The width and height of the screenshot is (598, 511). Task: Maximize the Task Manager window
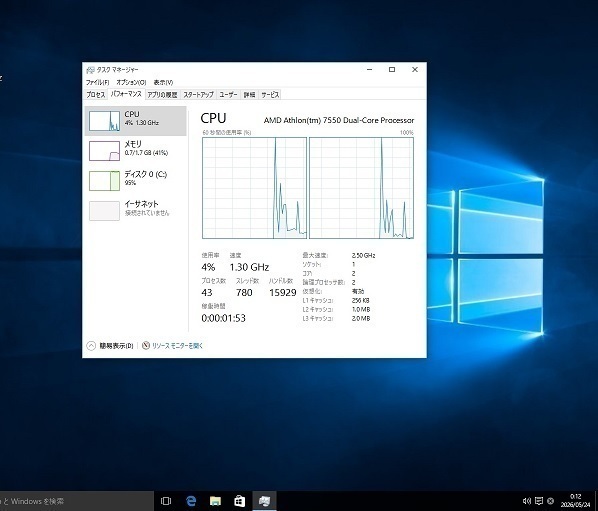[392, 69]
